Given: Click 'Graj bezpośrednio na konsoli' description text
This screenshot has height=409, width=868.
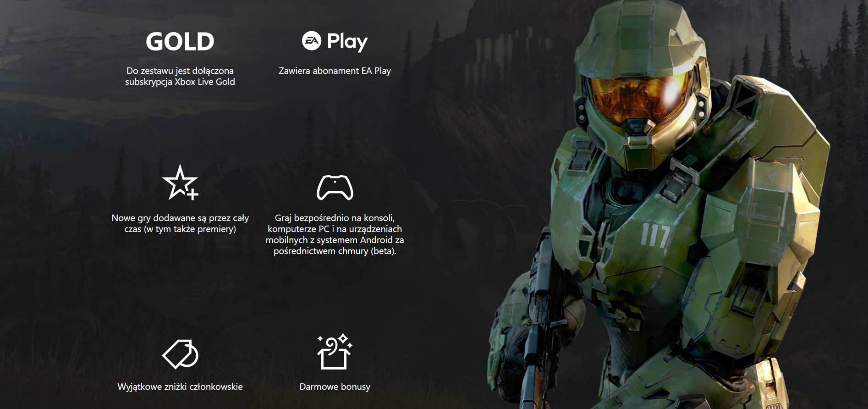Looking at the screenshot, I should [x=335, y=234].
